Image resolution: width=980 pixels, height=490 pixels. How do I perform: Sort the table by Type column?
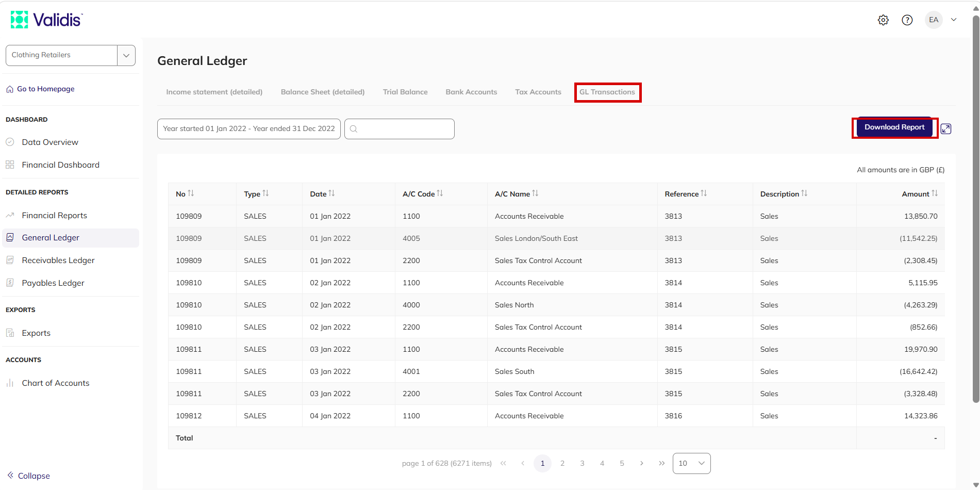[265, 193]
